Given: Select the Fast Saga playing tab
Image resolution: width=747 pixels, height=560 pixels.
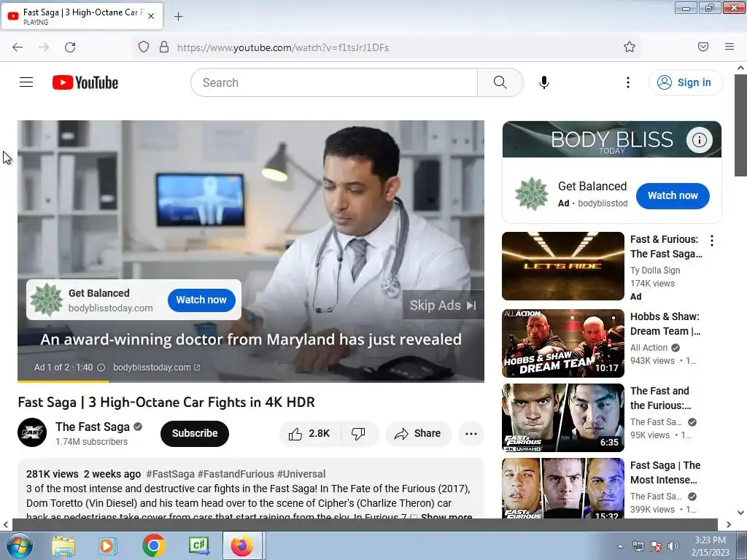Looking at the screenshot, I should coord(82,16).
